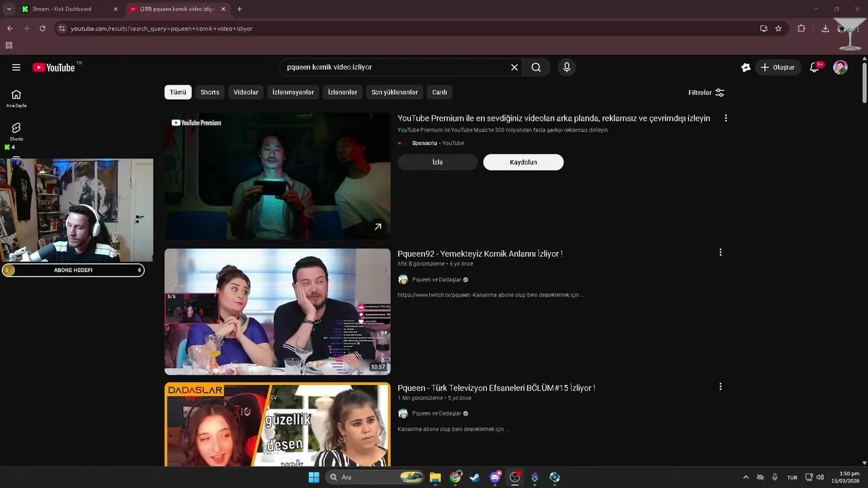This screenshot has width=868, height=488.
Task: Open the YouTube account avatar menu
Action: coord(840,67)
